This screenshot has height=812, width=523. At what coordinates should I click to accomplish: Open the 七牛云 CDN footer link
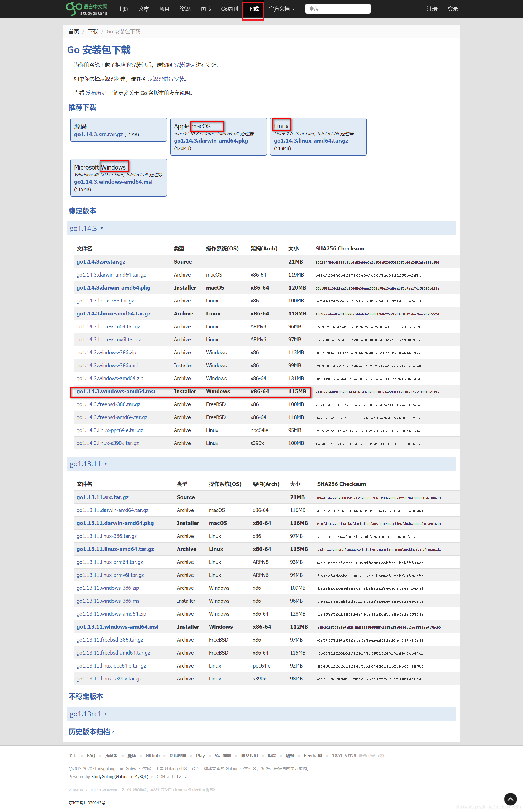[182, 776]
